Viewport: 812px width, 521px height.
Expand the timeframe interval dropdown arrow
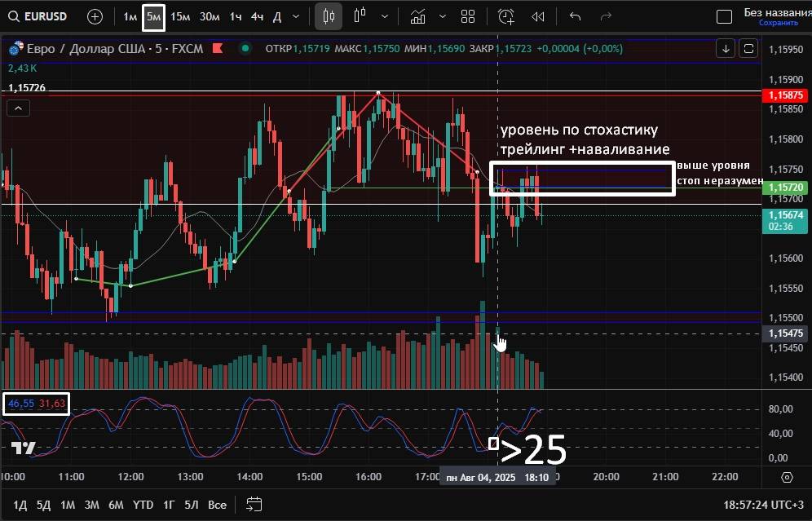pyautogui.click(x=295, y=16)
